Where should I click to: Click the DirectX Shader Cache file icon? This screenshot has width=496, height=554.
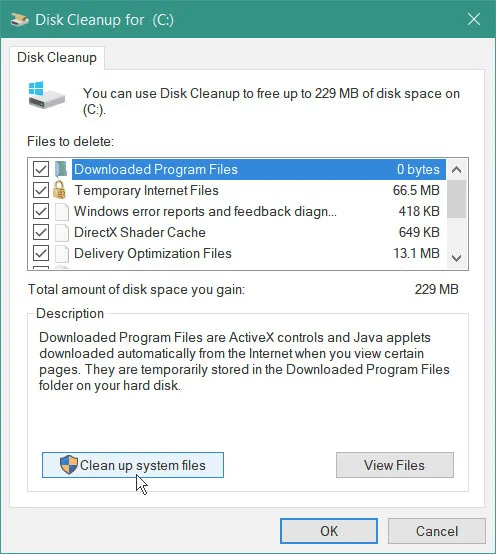point(62,232)
